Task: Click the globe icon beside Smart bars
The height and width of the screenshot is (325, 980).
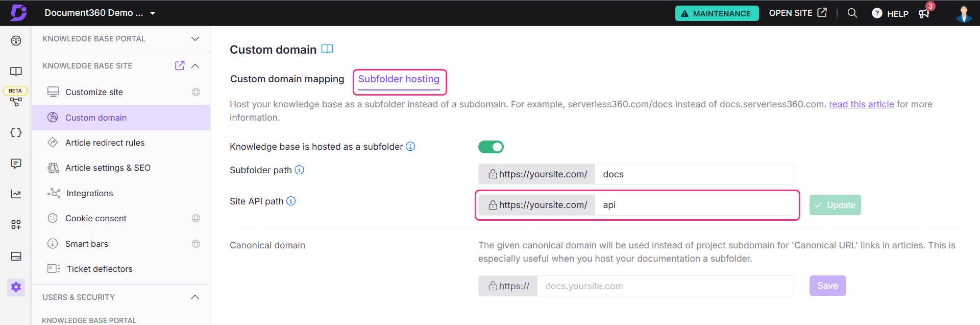Action: (x=196, y=244)
